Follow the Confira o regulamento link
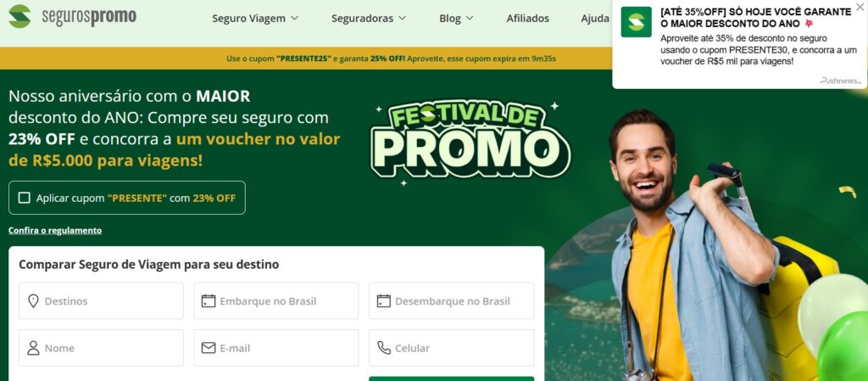 (55, 230)
